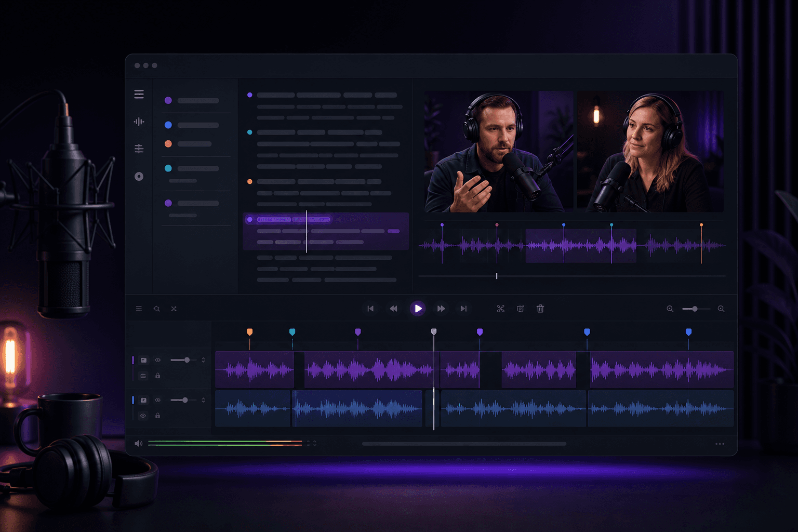Click the scrubber handle below the preview waveform
This screenshot has height=532, width=798.
tap(497, 276)
